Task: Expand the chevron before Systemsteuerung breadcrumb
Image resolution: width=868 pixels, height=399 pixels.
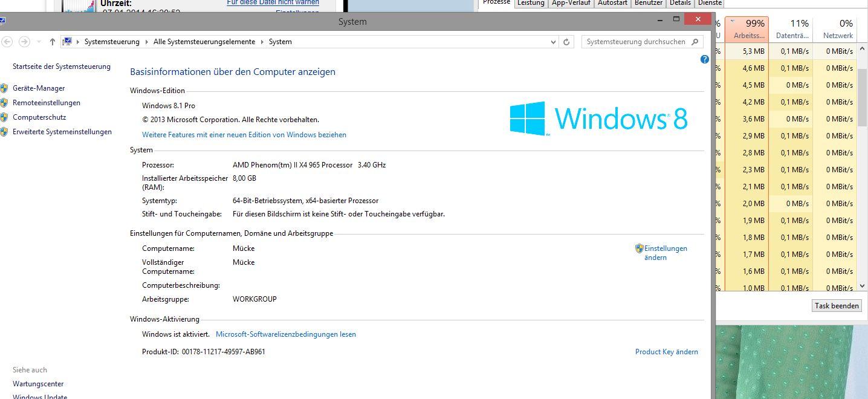Action: (79, 42)
